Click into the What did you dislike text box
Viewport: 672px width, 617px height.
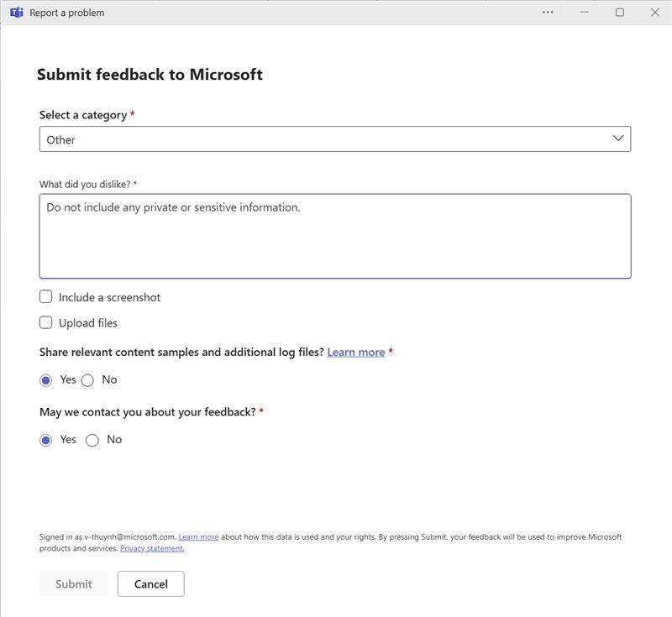point(334,236)
